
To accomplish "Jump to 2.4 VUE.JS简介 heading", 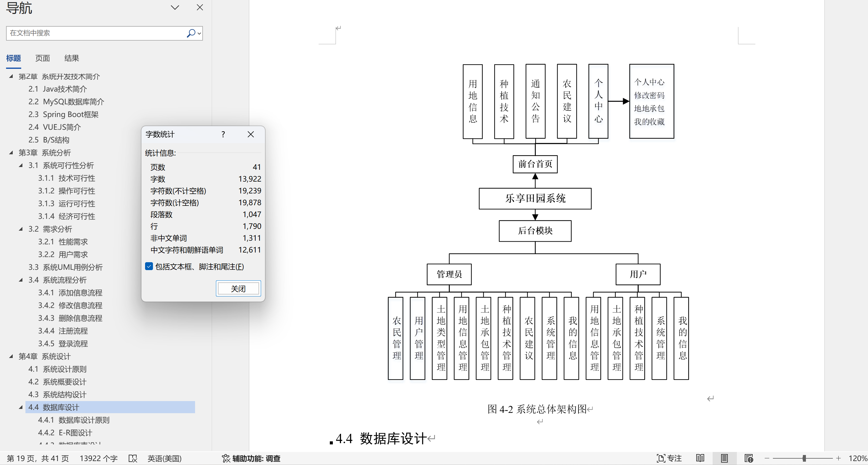I will (55, 127).
